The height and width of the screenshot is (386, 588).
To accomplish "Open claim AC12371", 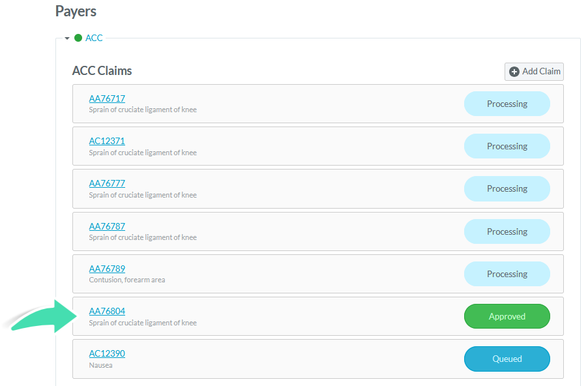I will pyautogui.click(x=107, y=141).
